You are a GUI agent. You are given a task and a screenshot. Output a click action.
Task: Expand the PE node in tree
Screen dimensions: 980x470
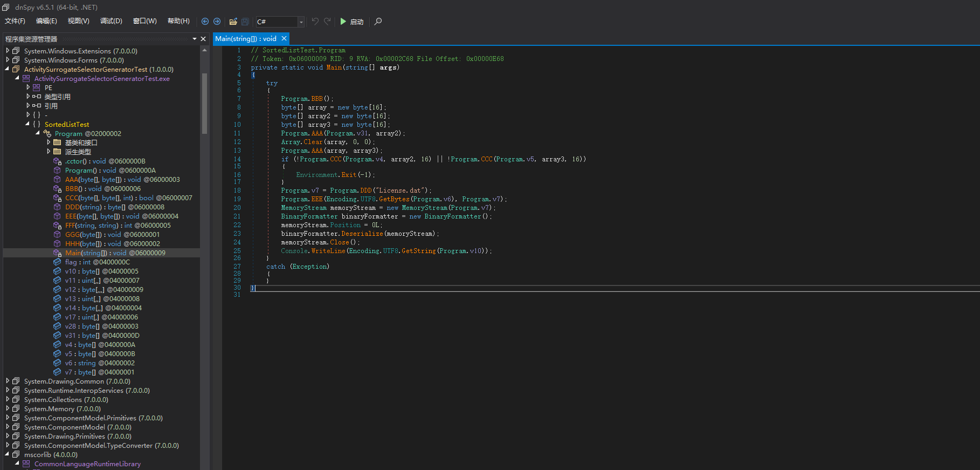pyautogui.click(x=28, y=87)
